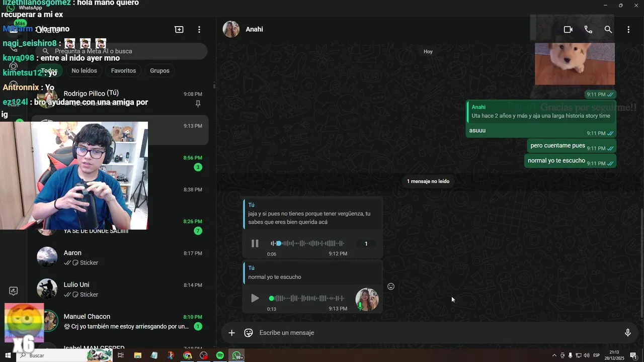Click Aaron's profile picture in chat list
The width and height of the screenshot is (644, 362).
click(x=47, y=257)
